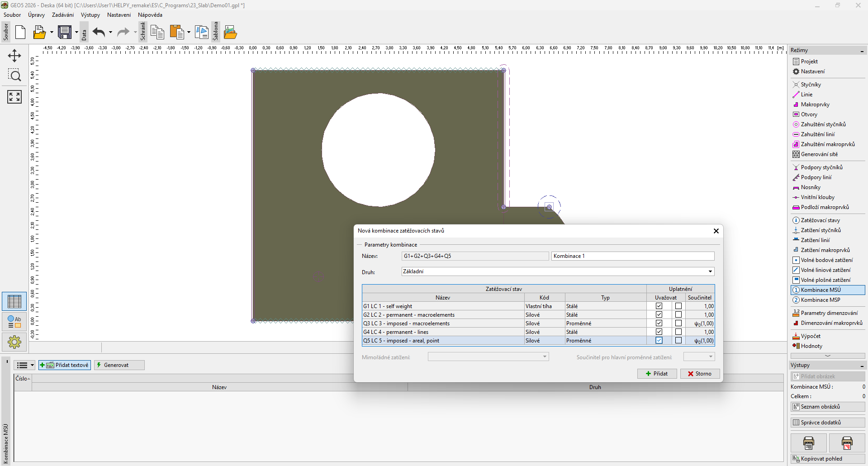Click the new file icon in toolbar
This screenshot has width=868, height=466.
point(20,32)
